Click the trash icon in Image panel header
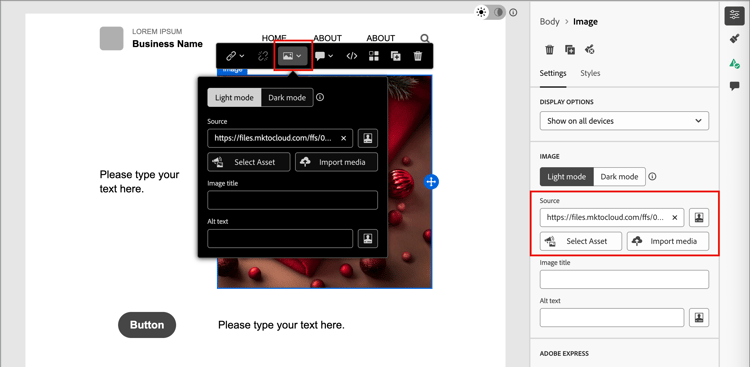 coord(550,49)
